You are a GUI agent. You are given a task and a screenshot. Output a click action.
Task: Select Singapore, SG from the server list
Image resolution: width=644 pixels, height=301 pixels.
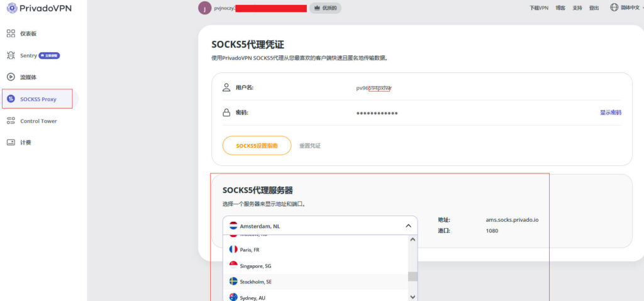(316, 266)
